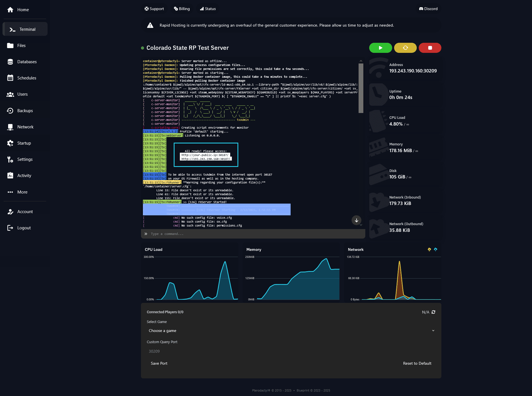Screen dimensions: 532x396
Task: Click the CPU Load graph
Action: (190, 278)
